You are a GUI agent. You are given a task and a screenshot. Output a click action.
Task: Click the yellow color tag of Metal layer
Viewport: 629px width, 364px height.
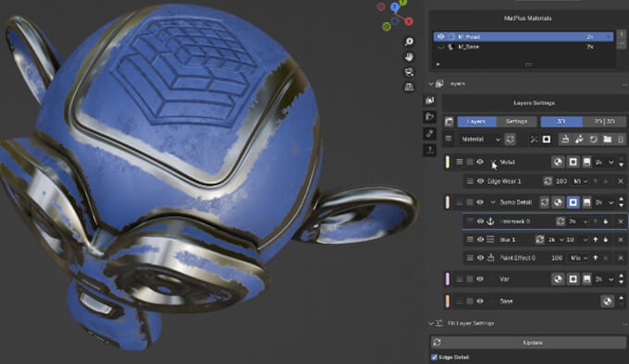(448, 163)
